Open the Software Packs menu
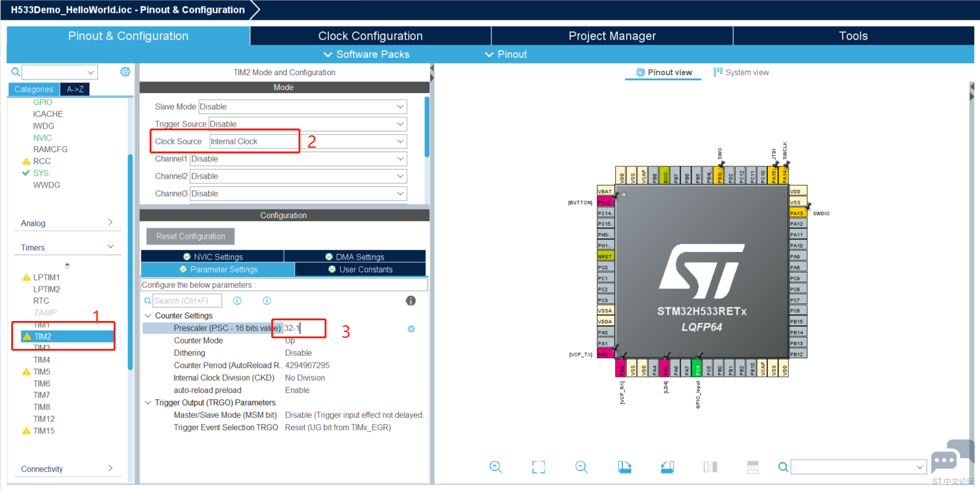 pyautogui.click(x=366, y=55)
